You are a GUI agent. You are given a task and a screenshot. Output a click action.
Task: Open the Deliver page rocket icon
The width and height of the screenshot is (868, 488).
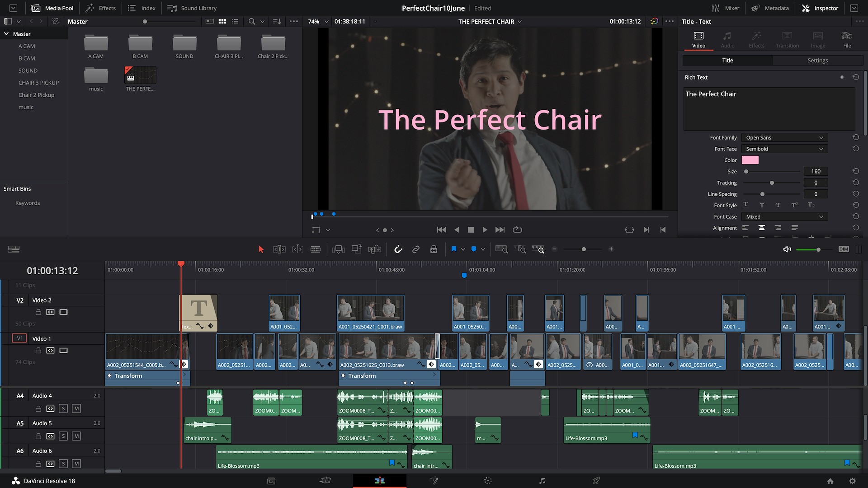pos(596,481)
